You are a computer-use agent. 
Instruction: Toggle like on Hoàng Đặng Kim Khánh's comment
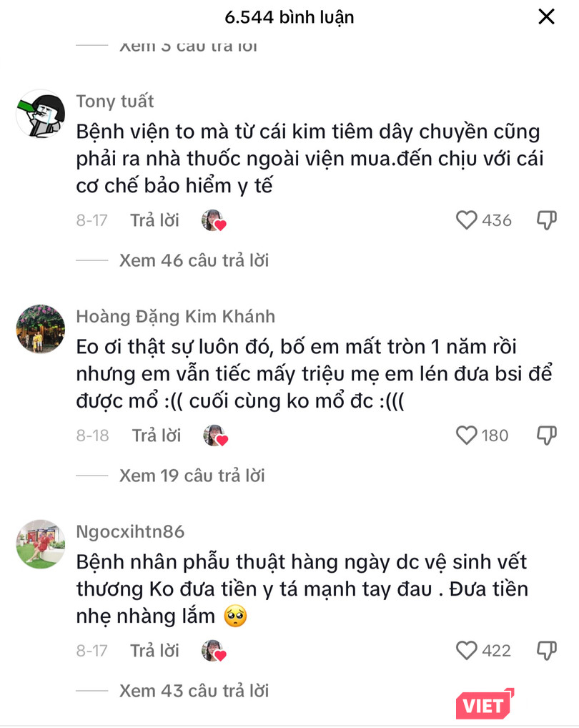[x=466, y=436]
